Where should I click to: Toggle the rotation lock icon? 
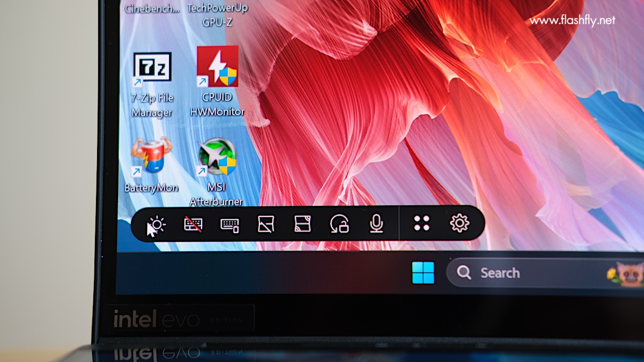click(340, 224)
